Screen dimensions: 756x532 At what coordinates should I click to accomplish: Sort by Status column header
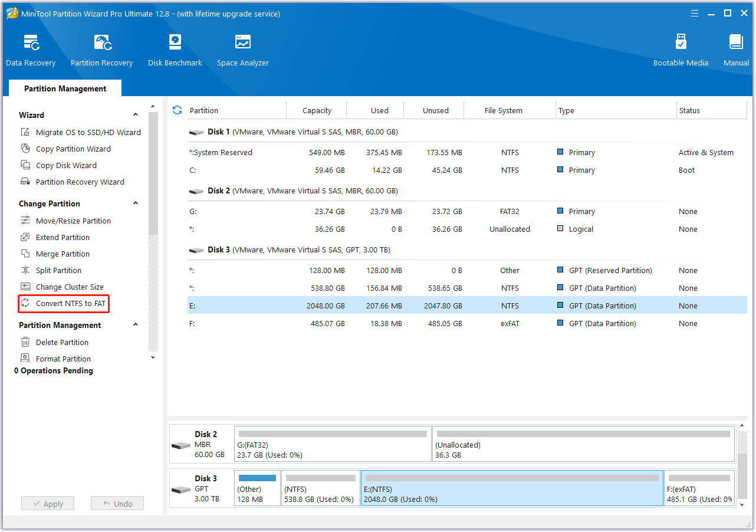click(x=712, y=110)
